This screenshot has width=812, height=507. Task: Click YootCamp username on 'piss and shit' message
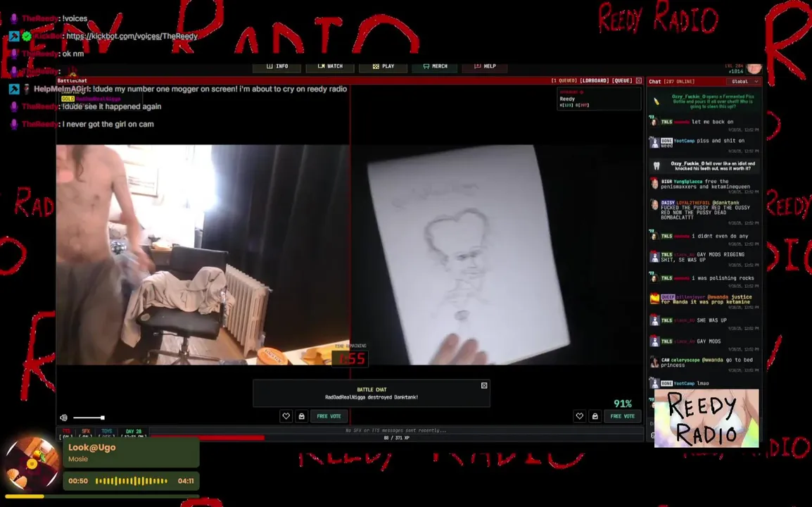click(684, 141)
